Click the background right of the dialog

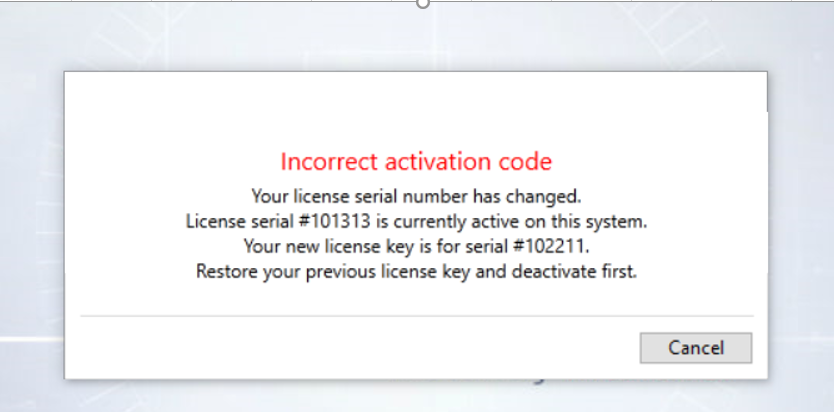click(802, 220)
